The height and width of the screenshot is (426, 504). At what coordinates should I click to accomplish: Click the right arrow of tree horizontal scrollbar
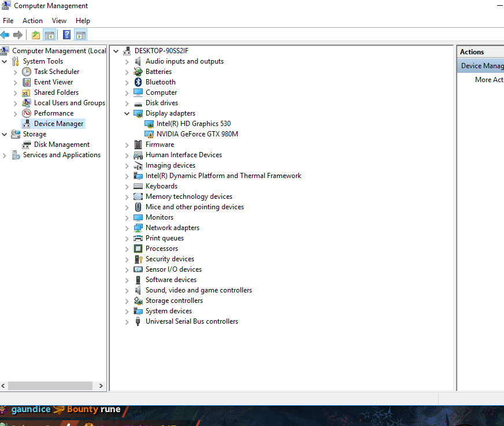(x=101, y=386)
